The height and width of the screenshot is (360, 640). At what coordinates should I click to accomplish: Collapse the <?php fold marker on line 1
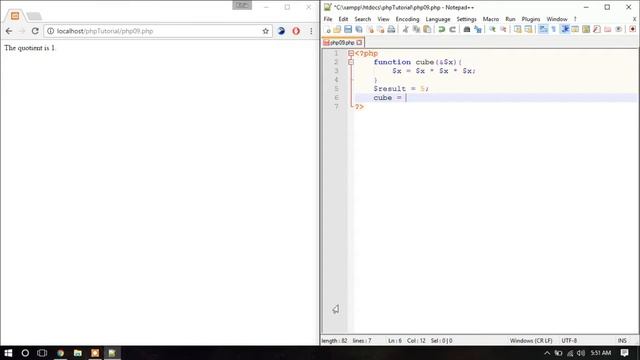point(351,53)
